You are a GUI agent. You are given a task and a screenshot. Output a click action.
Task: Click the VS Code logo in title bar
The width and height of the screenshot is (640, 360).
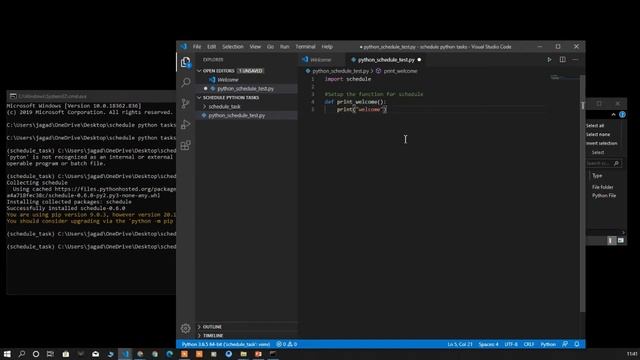tap(184, 47)
